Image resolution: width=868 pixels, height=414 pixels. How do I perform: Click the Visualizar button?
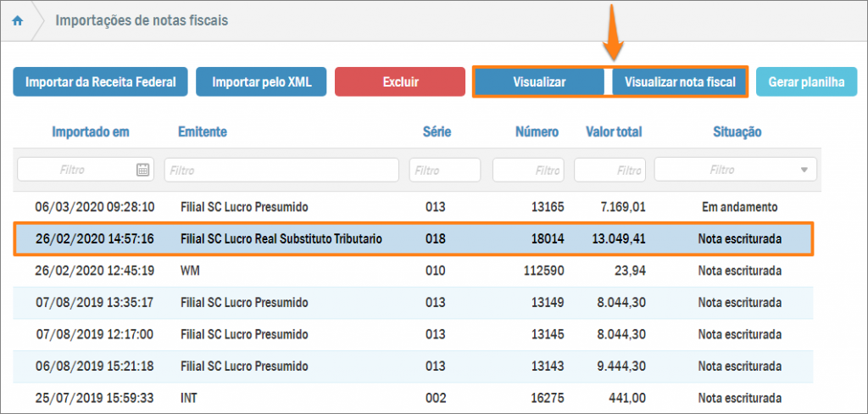coord(539,82)
